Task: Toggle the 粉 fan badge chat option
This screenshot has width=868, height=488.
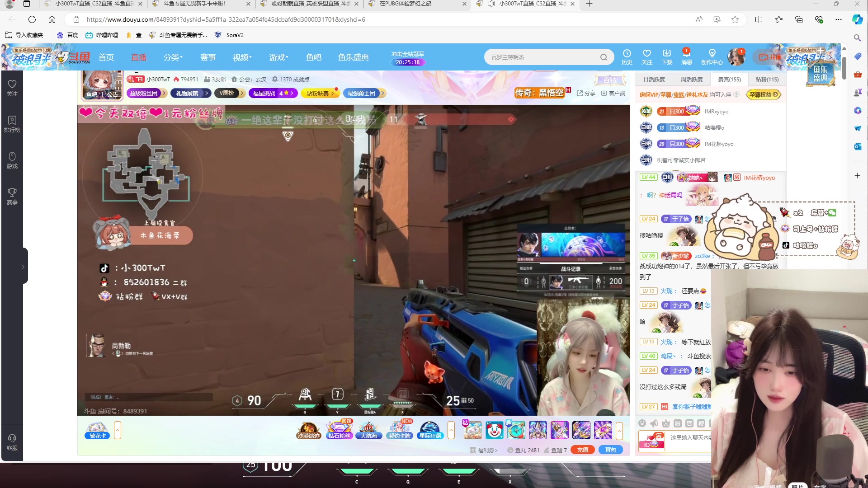Action: [x=677, y=423]
